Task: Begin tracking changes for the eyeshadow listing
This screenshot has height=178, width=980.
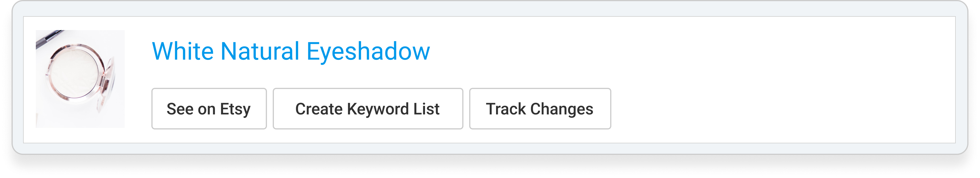Action: click(x=540, y=109)
